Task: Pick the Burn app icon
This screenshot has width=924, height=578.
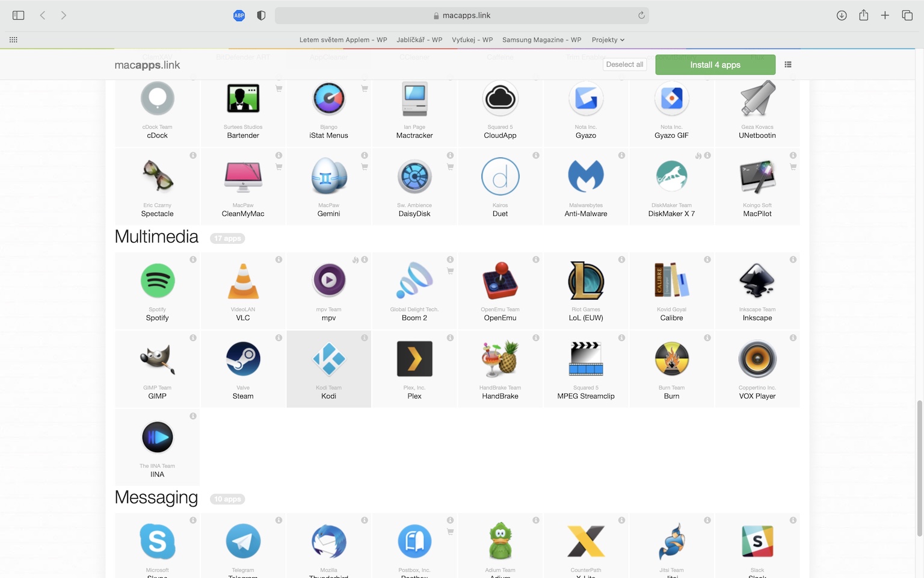Action: point(671,359)
